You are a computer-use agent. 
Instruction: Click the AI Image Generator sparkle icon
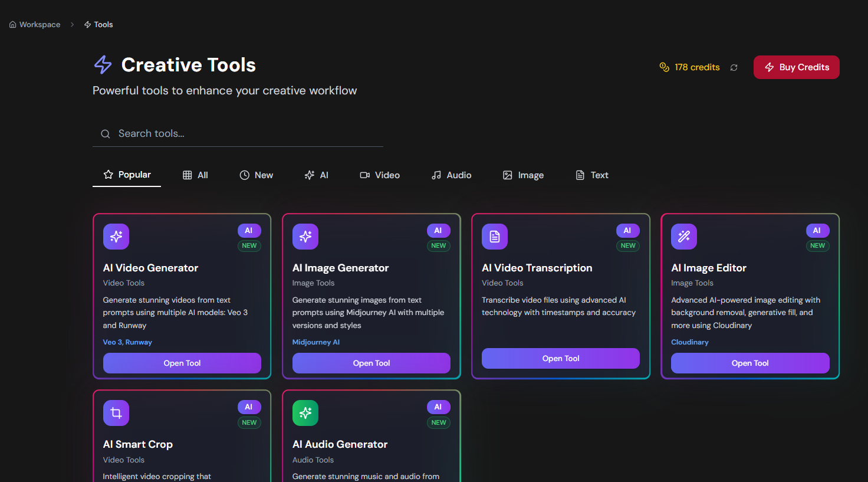[x=305, y=237]
